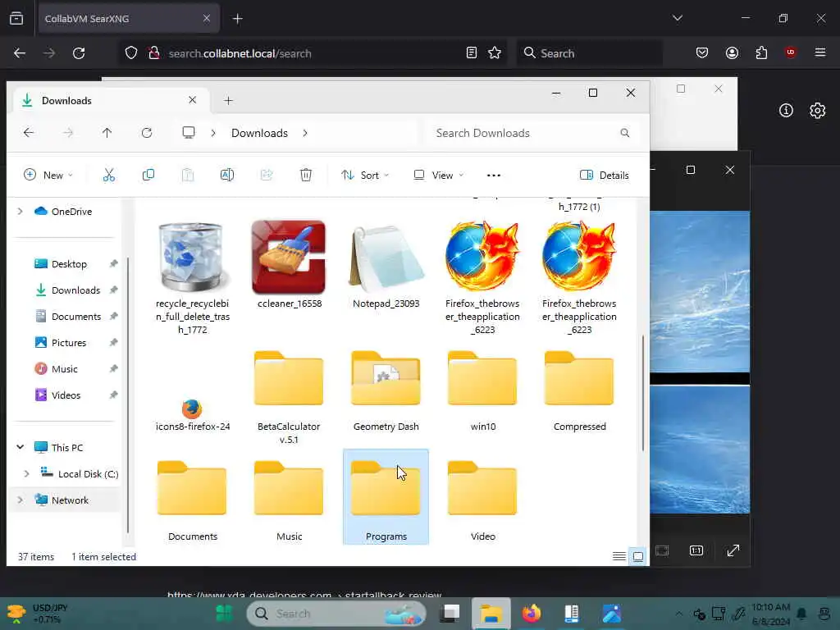The height and width of the screenshot is (630, 840).
Task: Select the Notepad_23093 file
Action: click(x=386, y=265)
